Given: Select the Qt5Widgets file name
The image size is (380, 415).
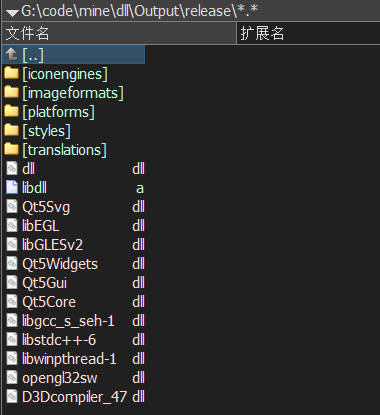Looking at the screenshot, I should 60,264.
